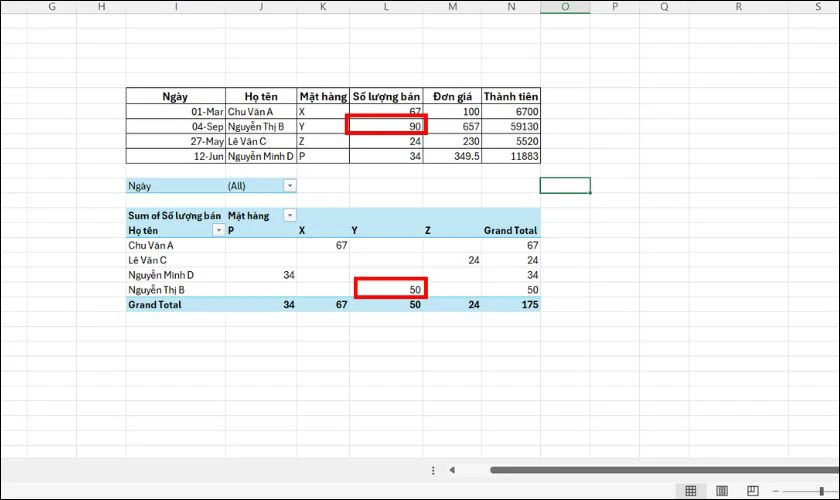
Task: Switch to Page Layout view
Action: 722,490
